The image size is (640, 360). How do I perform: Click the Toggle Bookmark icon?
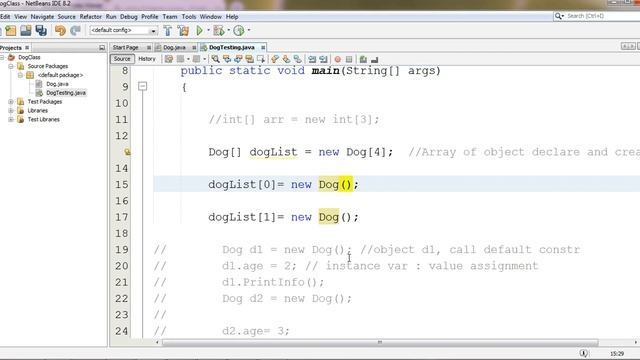[x=298, y=59]
